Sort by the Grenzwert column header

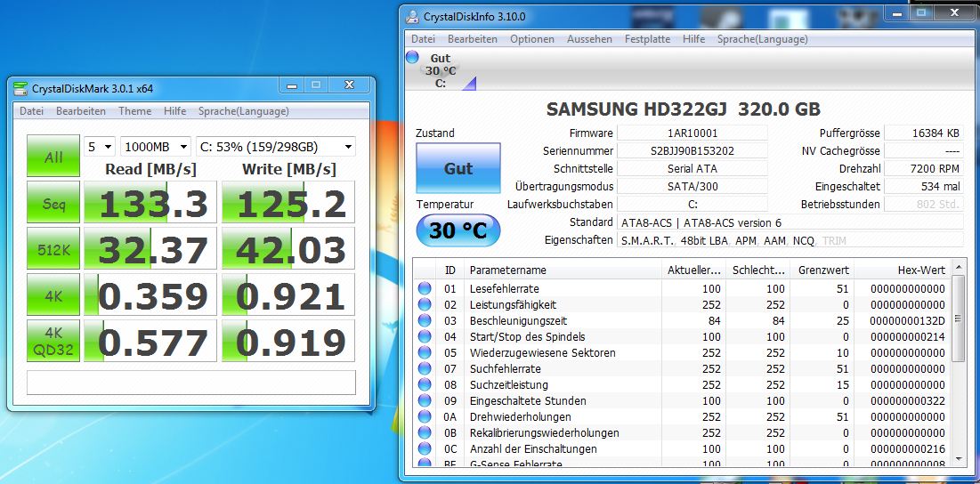[x=822, y=270]
